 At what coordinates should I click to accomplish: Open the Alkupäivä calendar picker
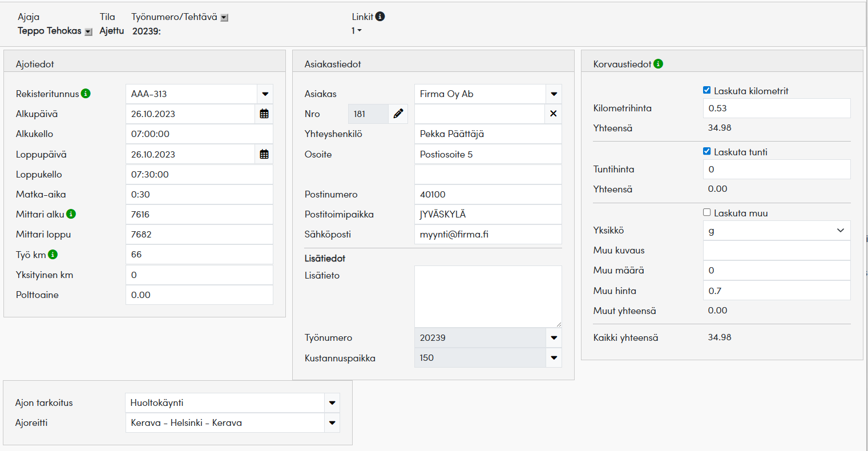(x=264, y=114)
